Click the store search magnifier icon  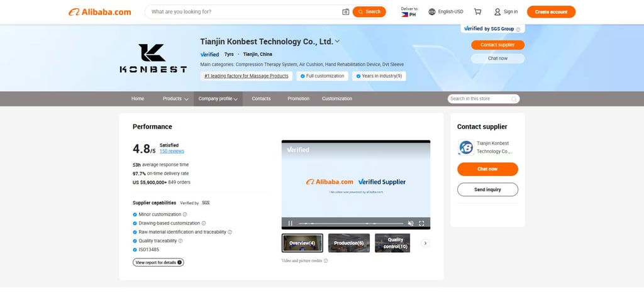coord(514,99)
